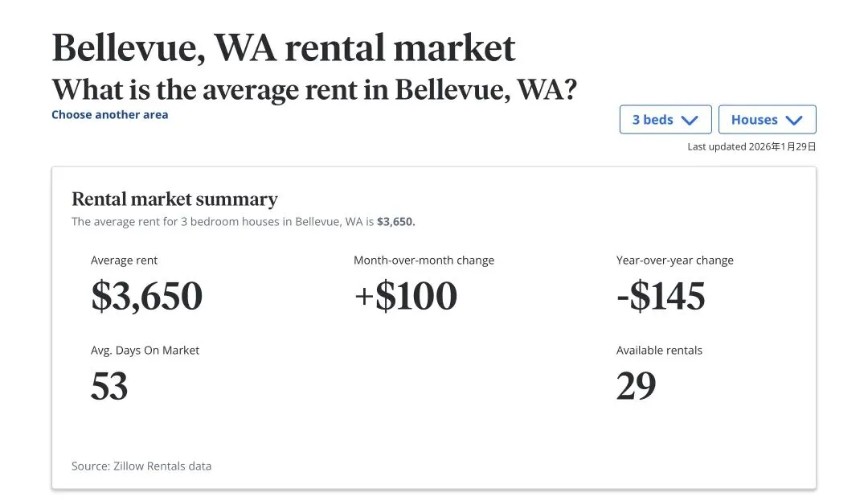Select the -$145 yearly change value
Image resolution: width=868 pixels, height=501 pixels.
click(x=661, y=296)
